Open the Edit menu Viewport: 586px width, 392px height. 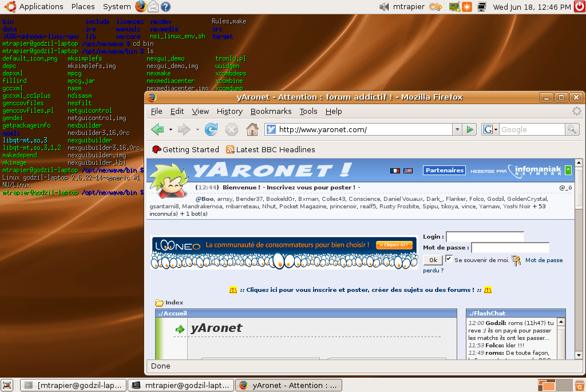pos(177,112)
